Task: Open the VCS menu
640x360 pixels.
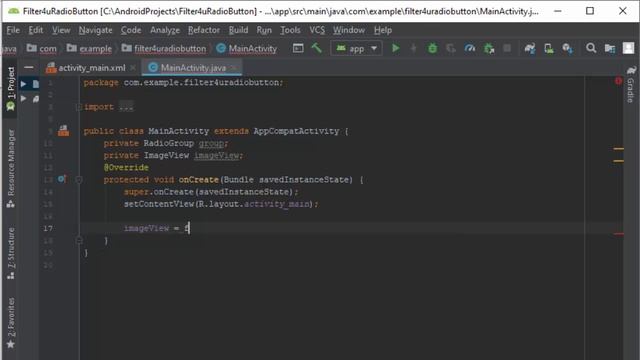Action: click(317, 30)
